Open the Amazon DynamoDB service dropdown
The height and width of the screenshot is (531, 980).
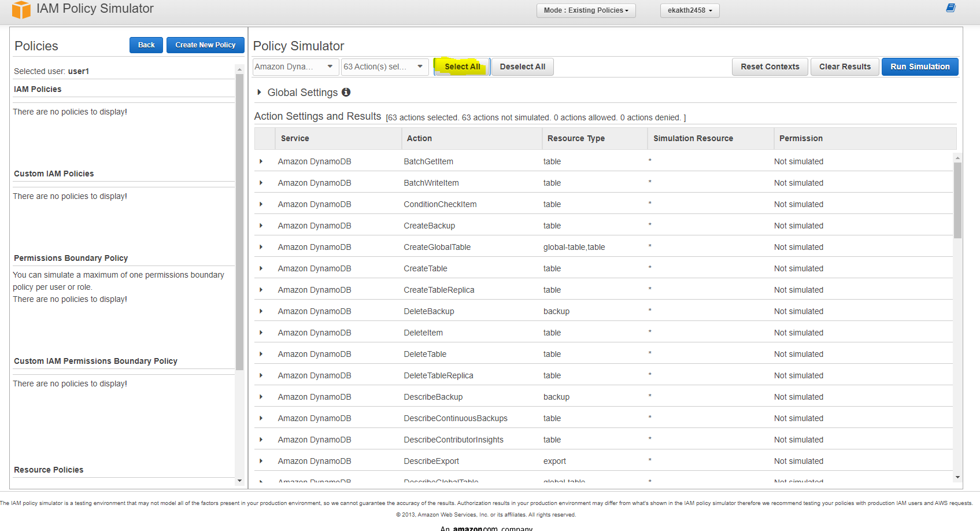(296, 67)
